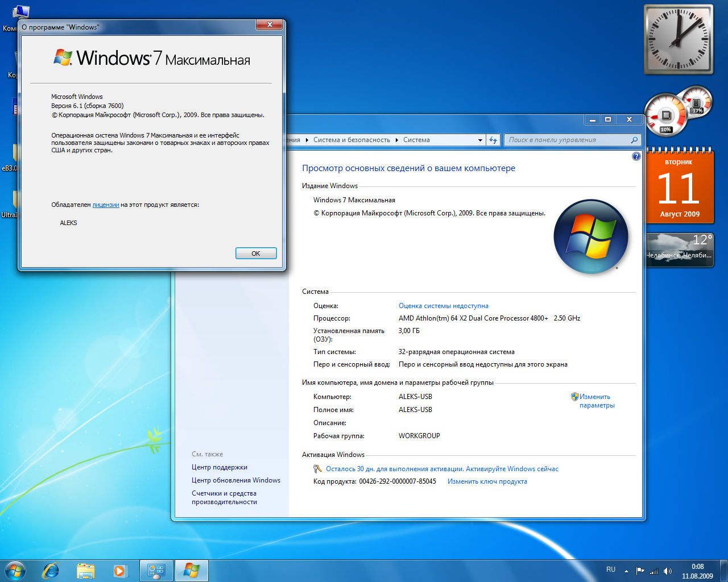Click the refresh button beside address bar
Viewport: 728px width, 582px height.
493,140
